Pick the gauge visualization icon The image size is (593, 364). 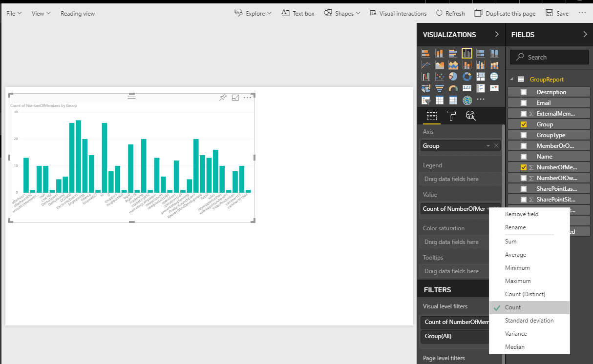click(453, 88)
